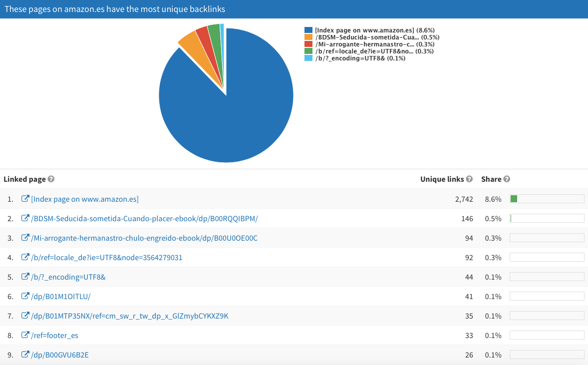
Task: Click green legend swatch for /b/ref=locale_de
Action: [x=308, y=51]
